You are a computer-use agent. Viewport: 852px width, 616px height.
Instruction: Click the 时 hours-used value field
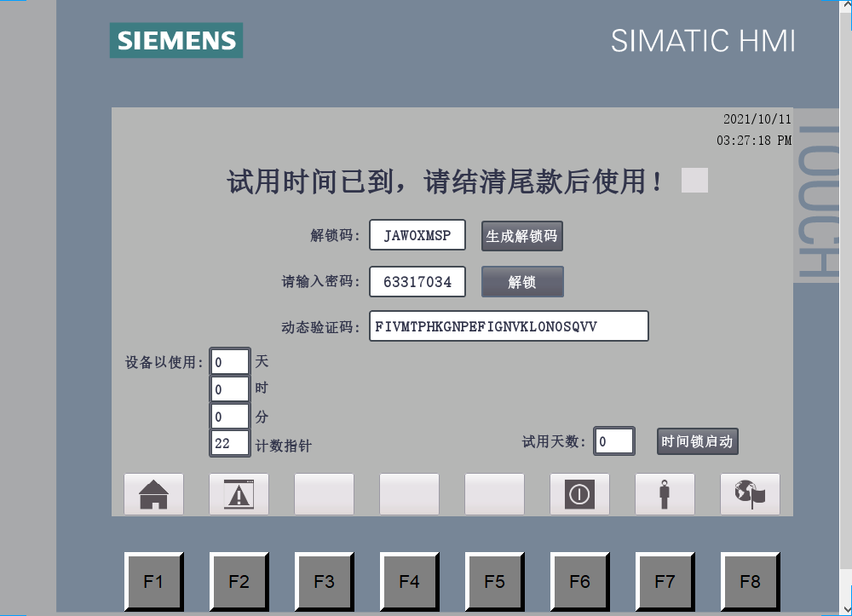pyautogui.click(x=230, y=389)
